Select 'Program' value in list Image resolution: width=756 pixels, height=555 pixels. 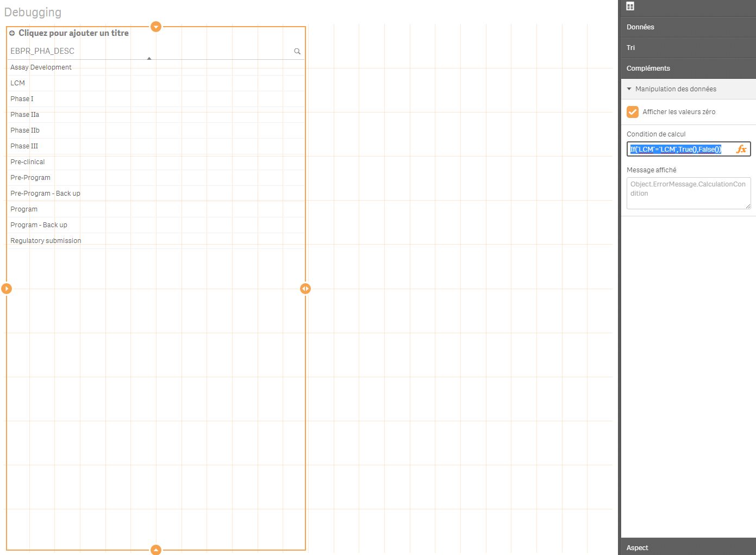click(156, 209)
